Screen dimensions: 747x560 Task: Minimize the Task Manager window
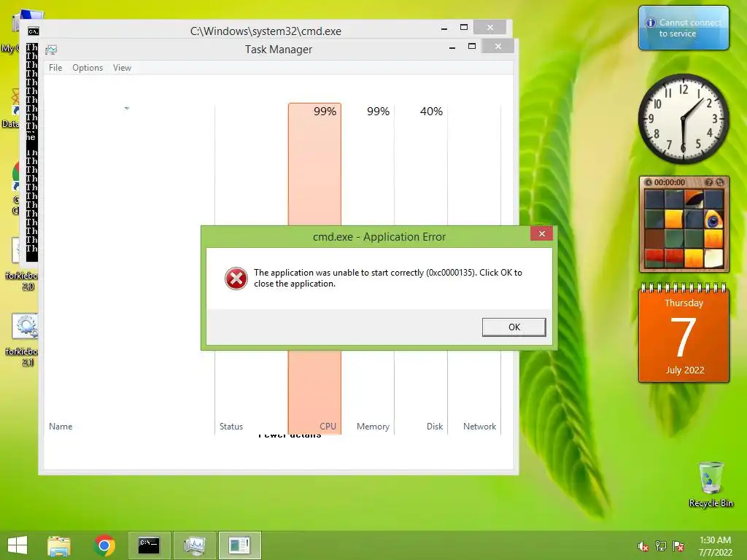pos(452,47)
